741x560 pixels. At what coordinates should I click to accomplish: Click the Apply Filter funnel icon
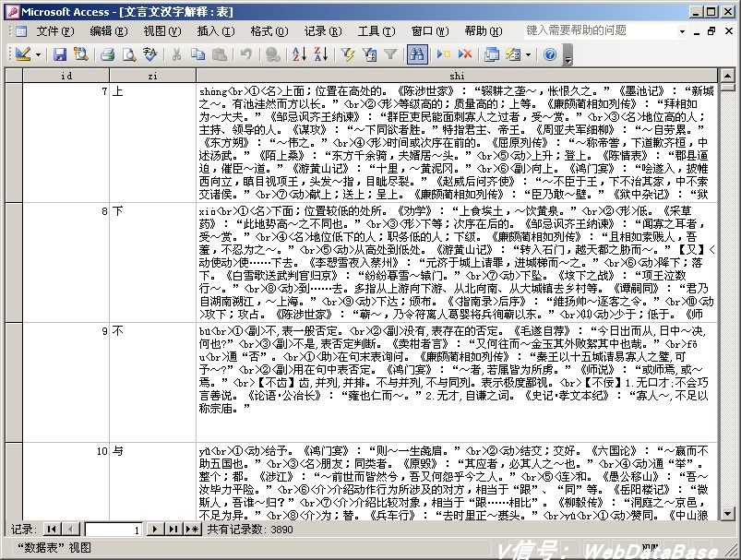click(390, 54)
